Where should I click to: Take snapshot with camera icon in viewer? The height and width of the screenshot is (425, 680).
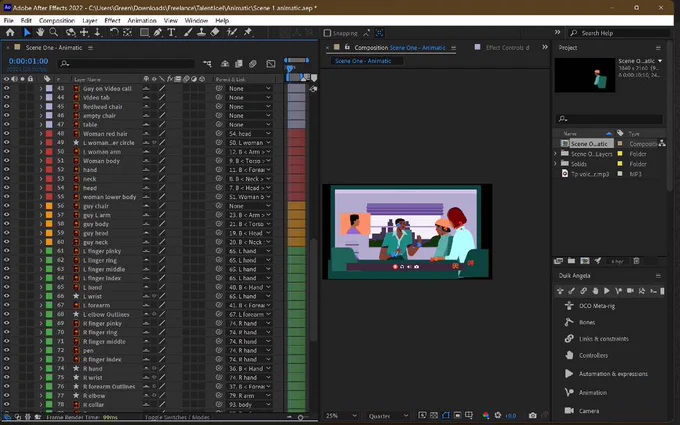point(533,415)
